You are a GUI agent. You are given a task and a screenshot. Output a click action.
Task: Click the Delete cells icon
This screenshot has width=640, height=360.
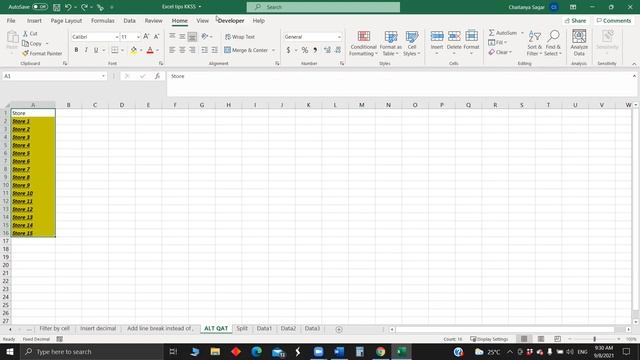coord(454,37)
